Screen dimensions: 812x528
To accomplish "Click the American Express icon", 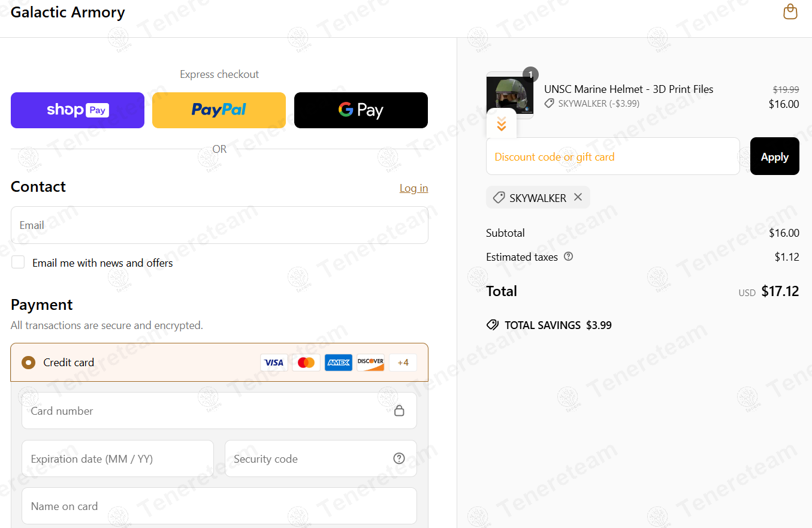I will tap(339, 363).
